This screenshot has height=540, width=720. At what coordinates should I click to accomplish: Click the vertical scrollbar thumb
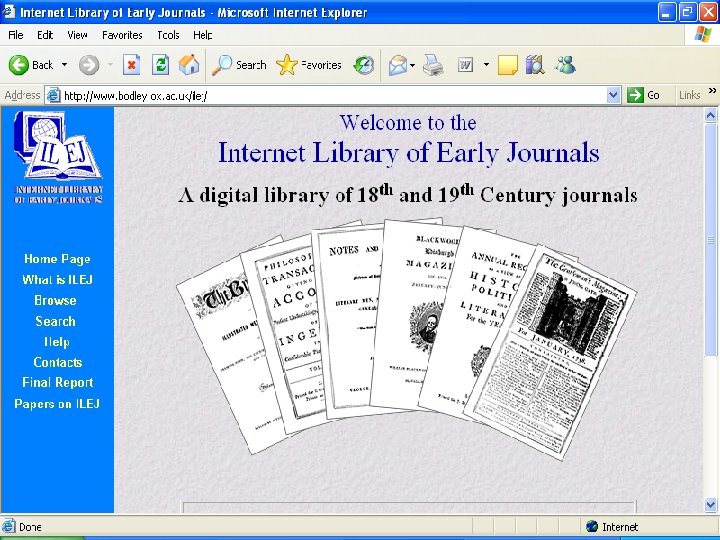tap(710, 239)
